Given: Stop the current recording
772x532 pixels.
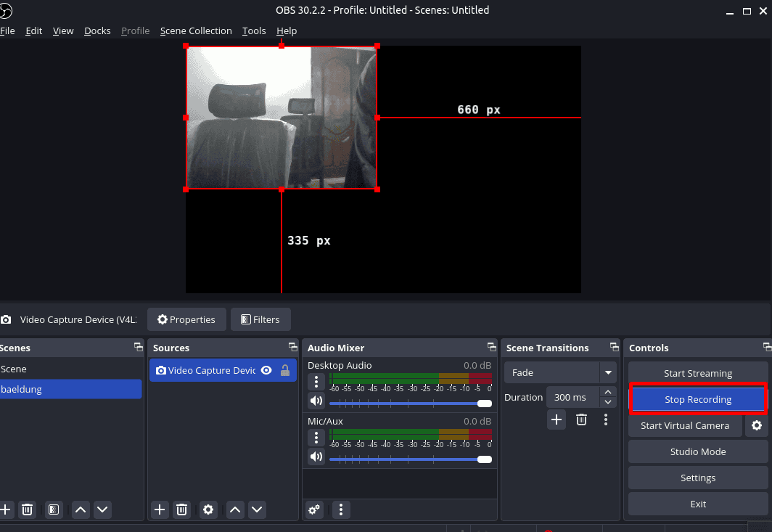Looking at the screenshot, I should pos(697,399).
